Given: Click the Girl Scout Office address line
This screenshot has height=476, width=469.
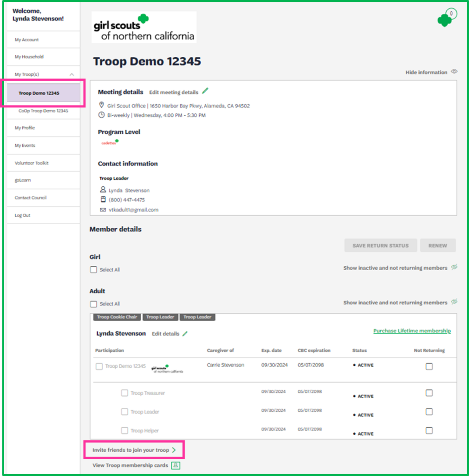Looking at the screenshot, I should 178,106.
